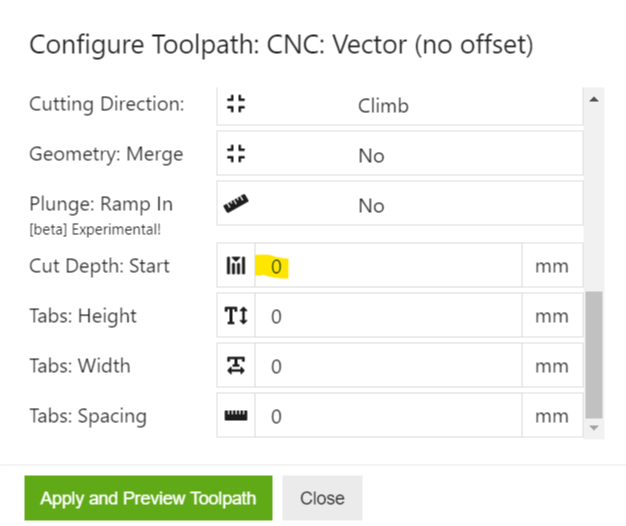This screenshot has height=526, width=626.
Task: Click the Tabs Height text-height icon
Action: coord(236,316)
